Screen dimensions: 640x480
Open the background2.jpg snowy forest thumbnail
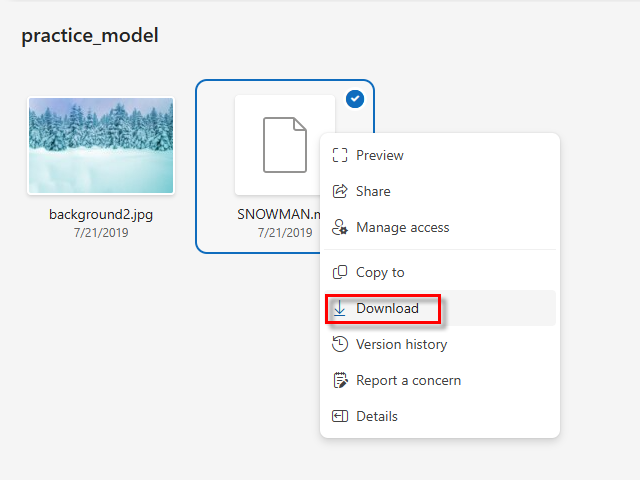pos(101,145)
